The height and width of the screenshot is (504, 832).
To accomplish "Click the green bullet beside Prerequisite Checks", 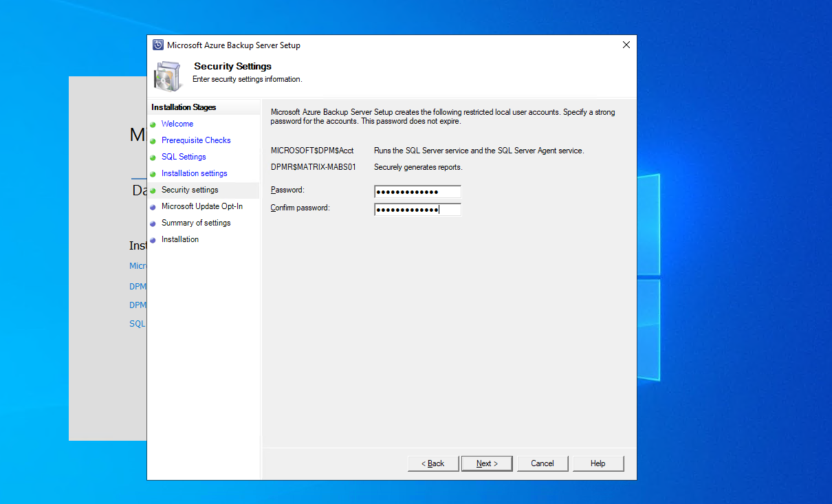I will tap(153, 141).
